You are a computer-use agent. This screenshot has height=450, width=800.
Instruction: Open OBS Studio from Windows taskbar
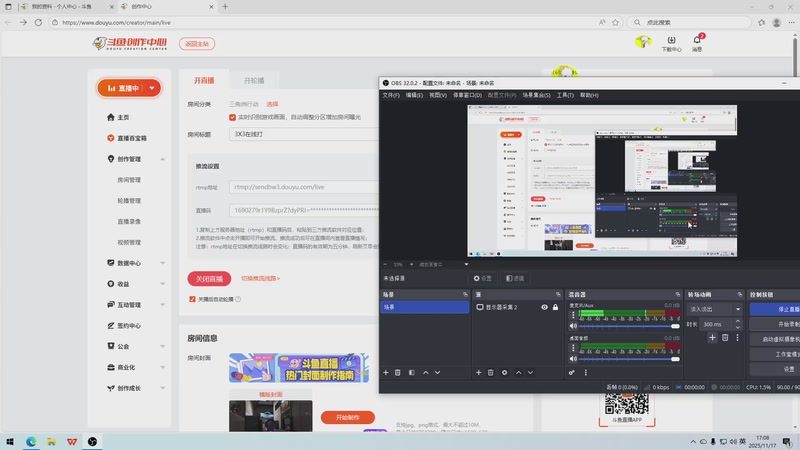[92, 441]
